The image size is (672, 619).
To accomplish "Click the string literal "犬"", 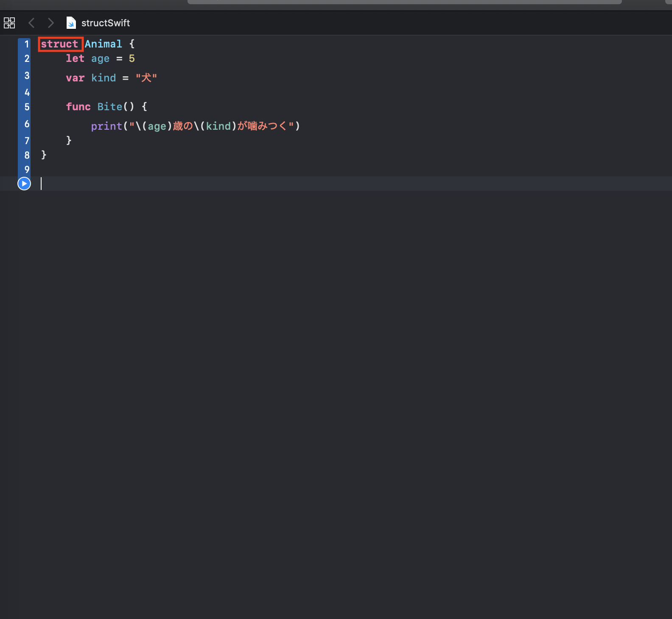I will coord(146,78).
